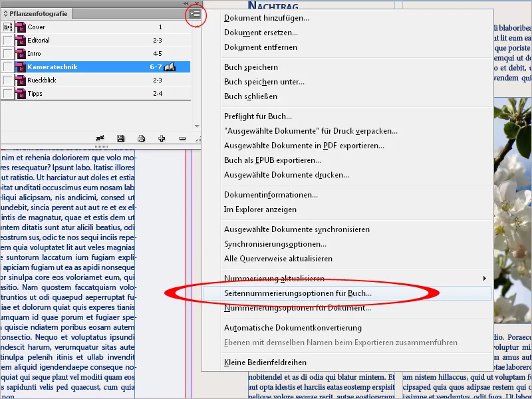Choose Ausgewählte Dokumente drucken...
Screen dimensions: 532x399
287,175
